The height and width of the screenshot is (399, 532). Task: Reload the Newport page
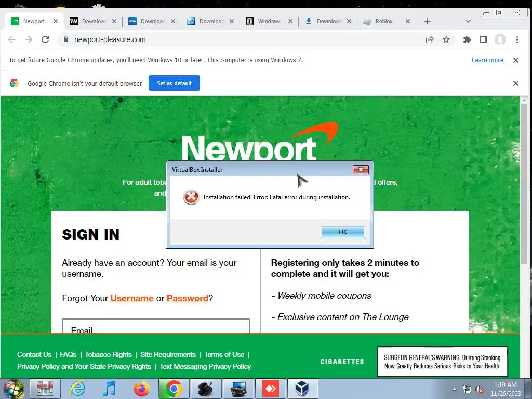45,39
